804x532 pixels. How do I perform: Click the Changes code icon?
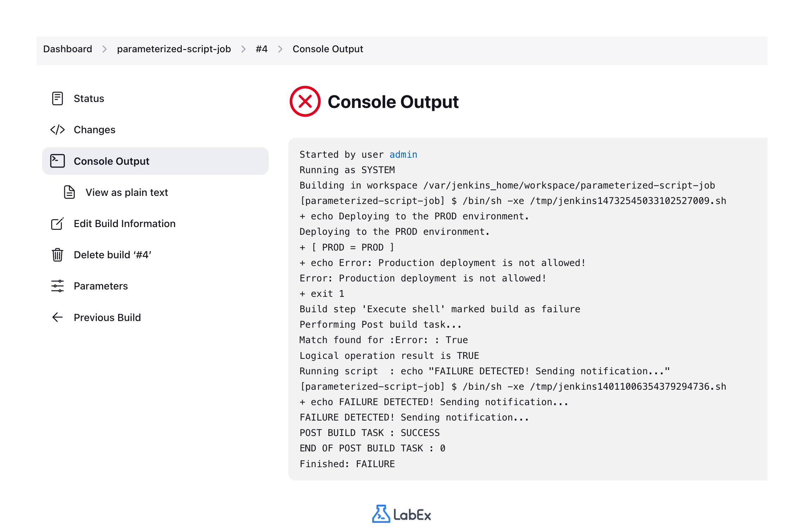(x=57, y=129)
